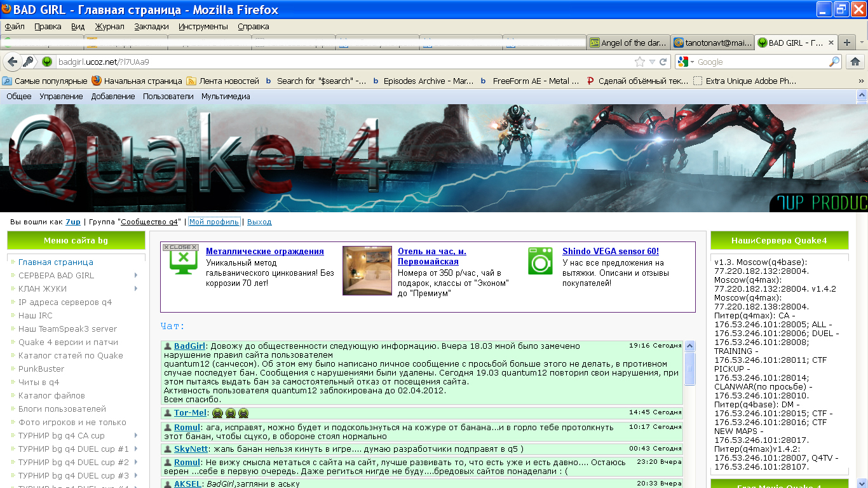Switch to the tanotonavt@mai... tab
The height and width of the screenshot is (488, 868).
[712, 43]
